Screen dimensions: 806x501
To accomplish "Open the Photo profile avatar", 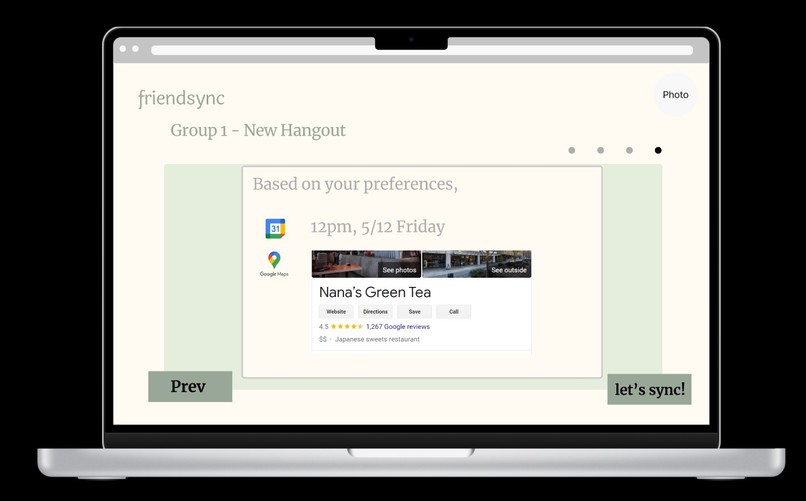I will (675, 95).
